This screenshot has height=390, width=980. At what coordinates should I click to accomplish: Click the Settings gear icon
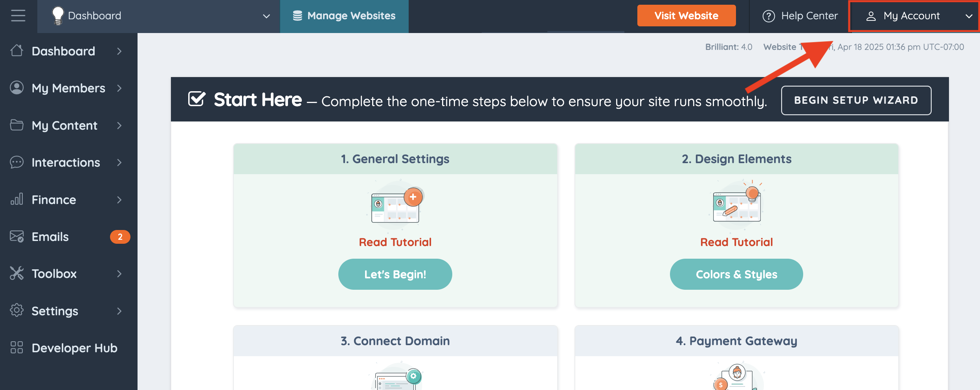[x=17, y=310]
